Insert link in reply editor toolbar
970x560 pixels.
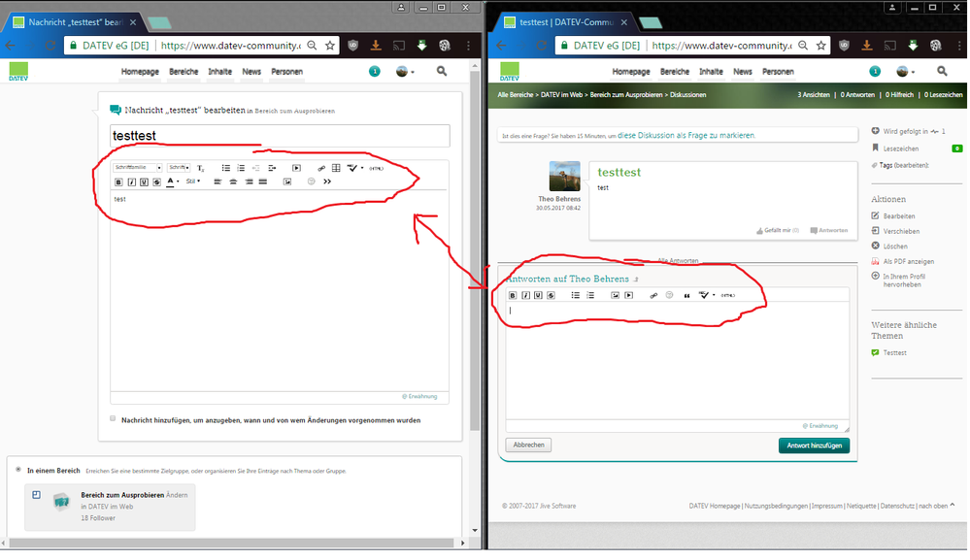pos(653,295)
